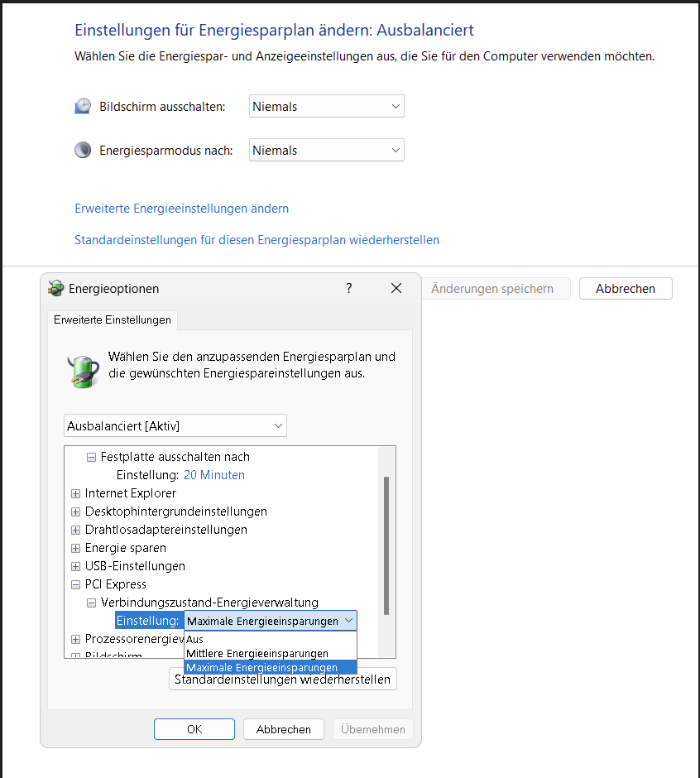Click the 'Maximale Energieeinsparungen' combo box
This screenshot has width=700, height=778.
pos(271,621)
